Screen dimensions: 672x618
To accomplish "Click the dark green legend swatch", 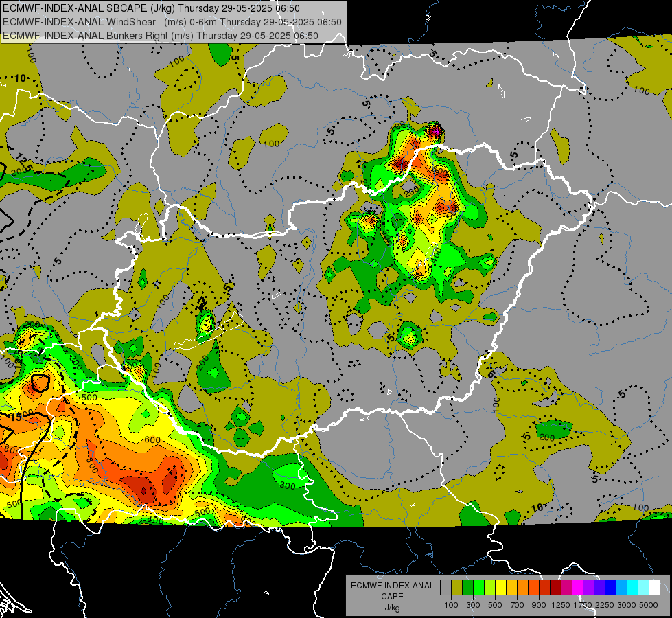I will pos(467,587).
